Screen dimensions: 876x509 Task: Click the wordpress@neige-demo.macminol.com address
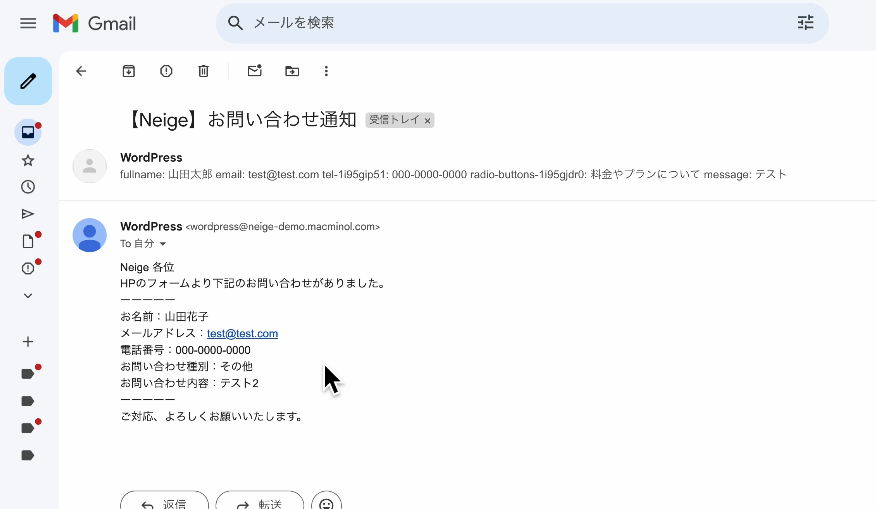pos(283,227)
